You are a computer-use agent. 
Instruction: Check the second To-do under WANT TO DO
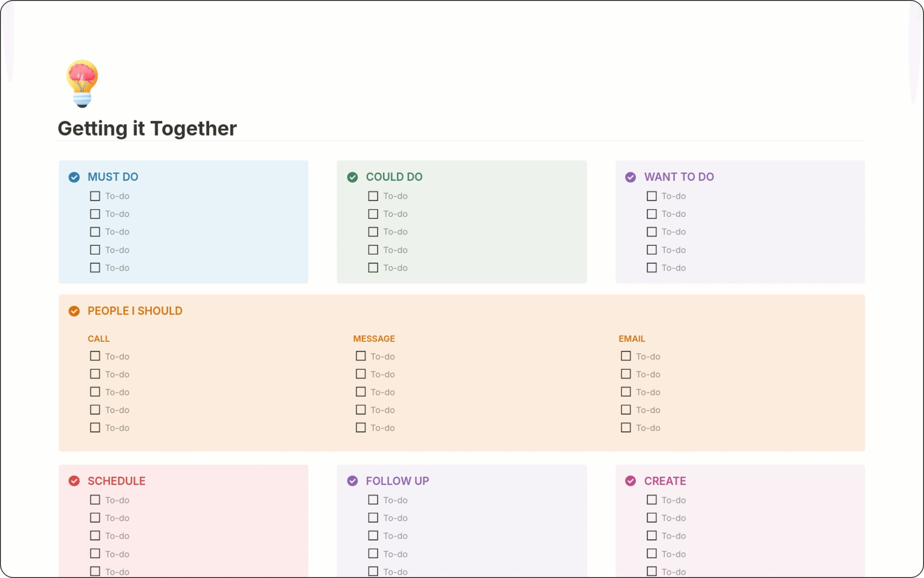pyautogui.click(x=652, y=214)
